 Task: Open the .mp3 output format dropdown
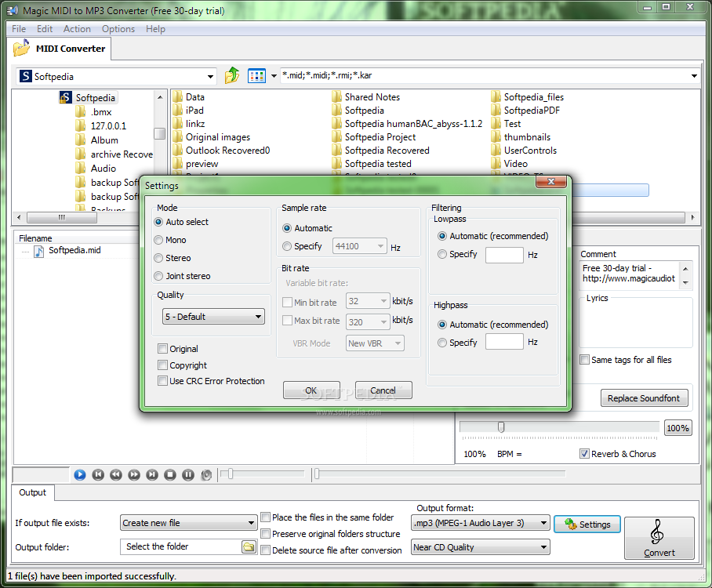point(481,523)
